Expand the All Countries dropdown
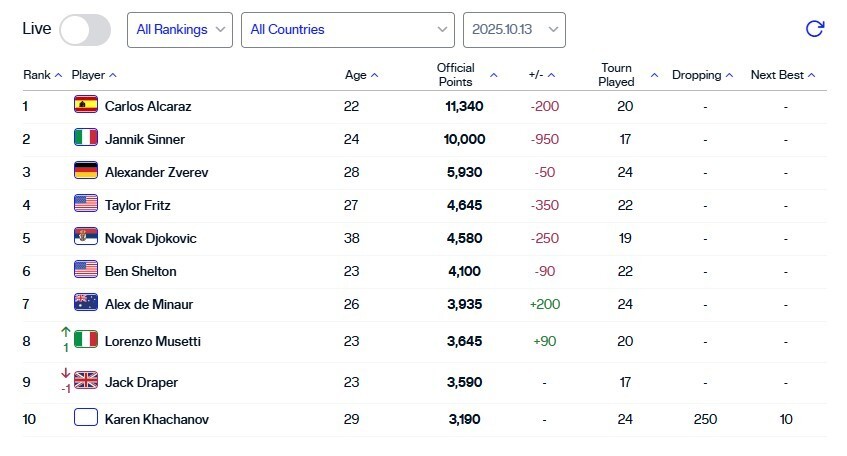This screenshot has width=847, height=456. pos(348,30)
